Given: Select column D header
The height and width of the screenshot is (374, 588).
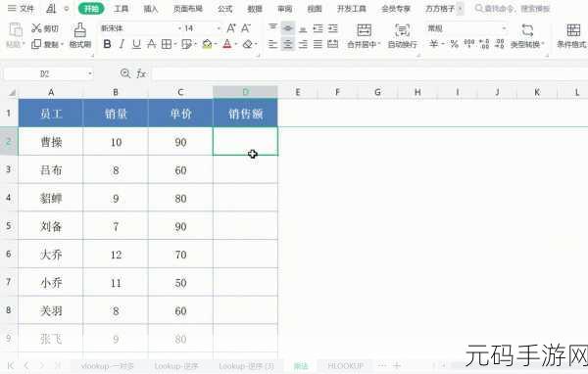Looking at the screenshot, I should click(x=246, y=92).
